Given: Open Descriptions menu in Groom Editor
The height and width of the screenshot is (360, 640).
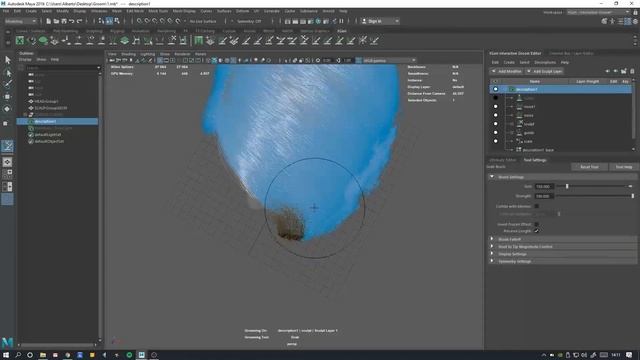Looking at the screenshot, I should pos(545,62).
